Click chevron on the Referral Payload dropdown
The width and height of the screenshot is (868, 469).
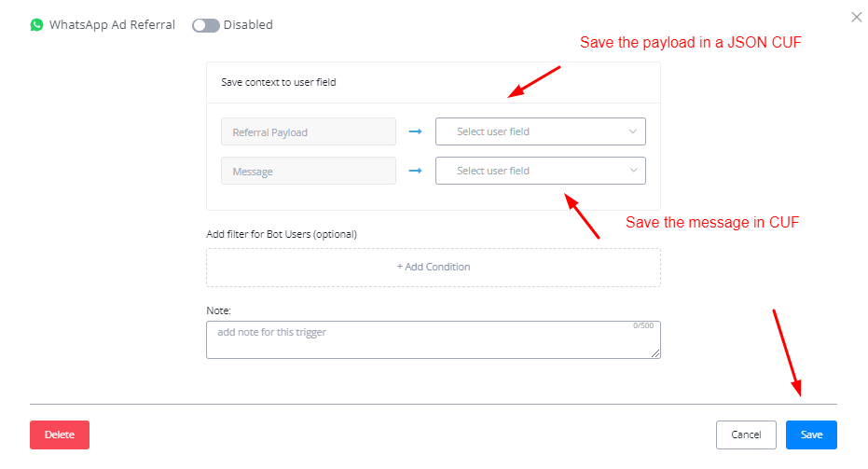(633, 132)
